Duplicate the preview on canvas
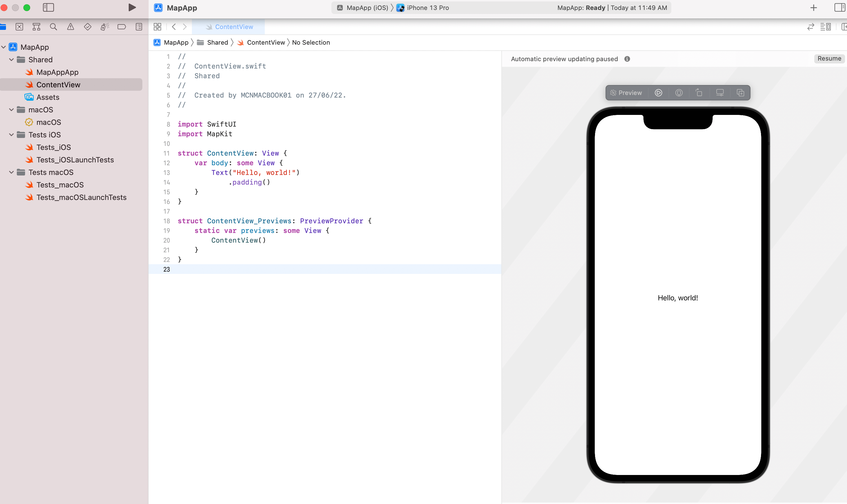Screen dimensions: 847x504 coord(740,93)
